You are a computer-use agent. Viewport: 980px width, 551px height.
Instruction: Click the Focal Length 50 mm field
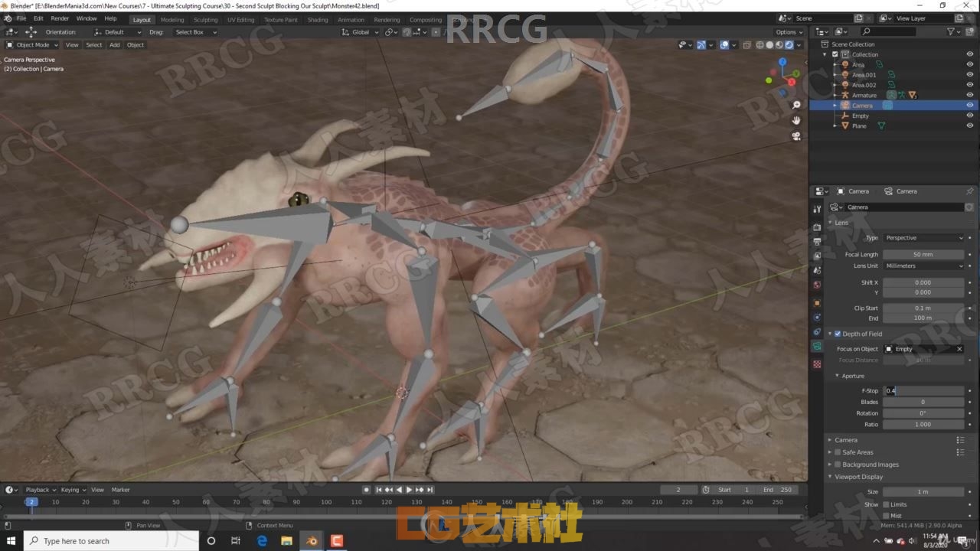(x=923, y=254)
